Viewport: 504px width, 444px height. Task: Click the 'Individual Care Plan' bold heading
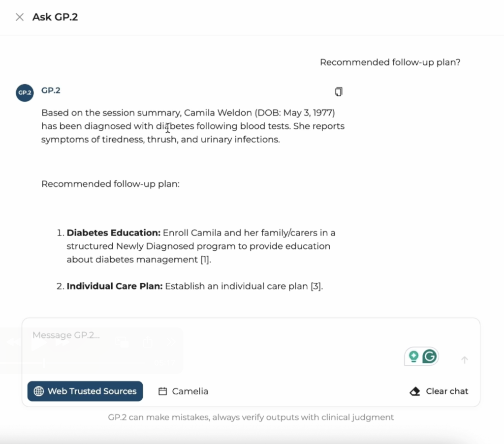[115, 286]
